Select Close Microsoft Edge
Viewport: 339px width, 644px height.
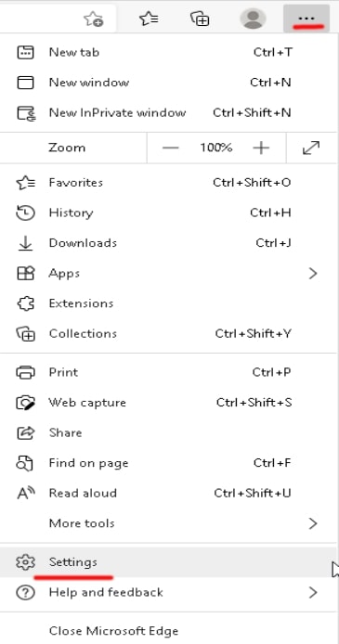[168, 630]
